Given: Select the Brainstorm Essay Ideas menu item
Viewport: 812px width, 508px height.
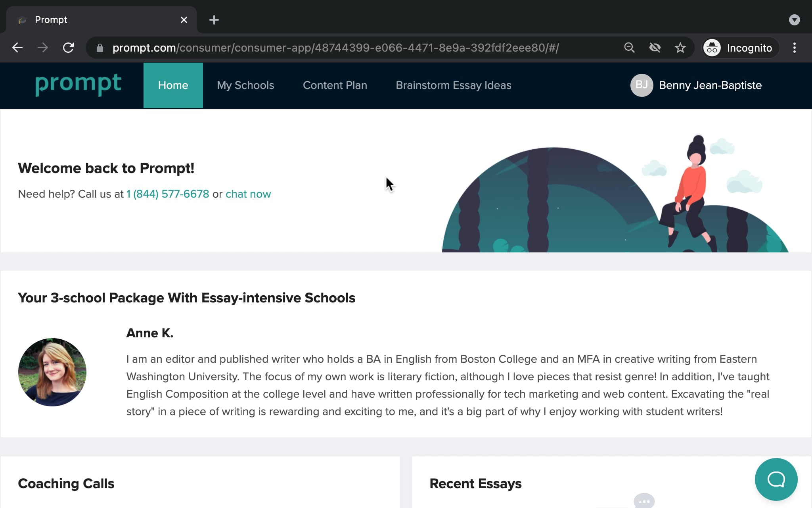Looking at the screenshot, I should 454,85.
